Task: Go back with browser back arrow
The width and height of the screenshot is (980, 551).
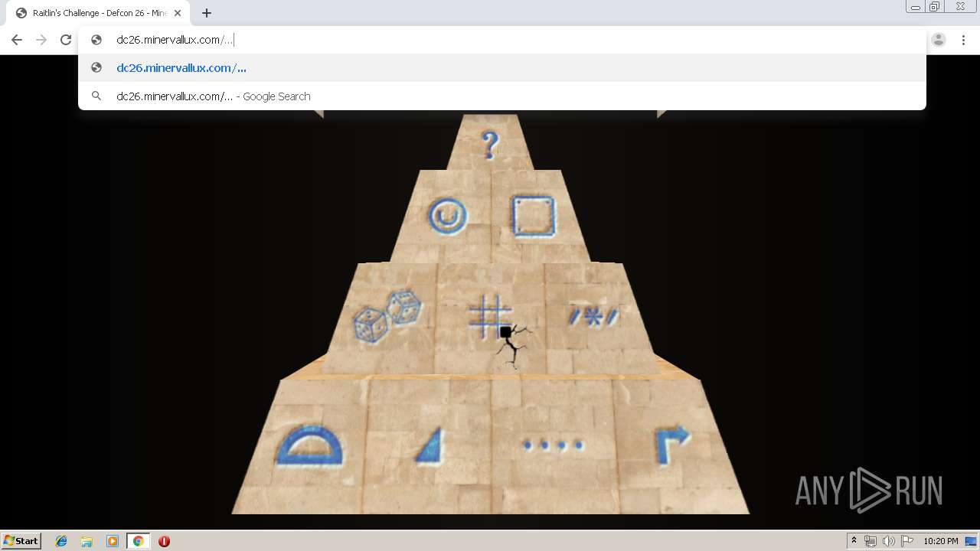Action: pyautogui.click(x=17, y=40)
